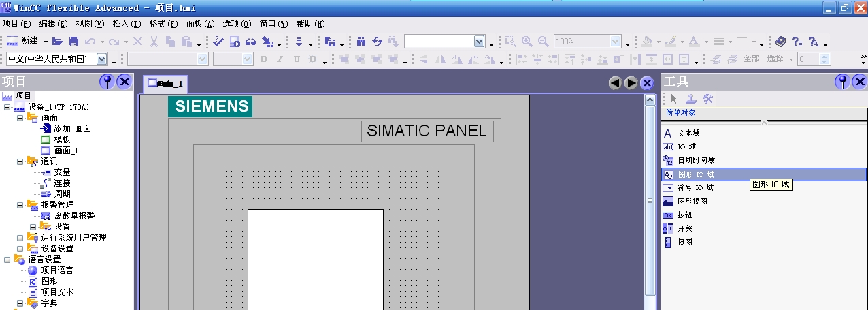Open the 选项 menu
868x310 pixels.
[236, 23]
